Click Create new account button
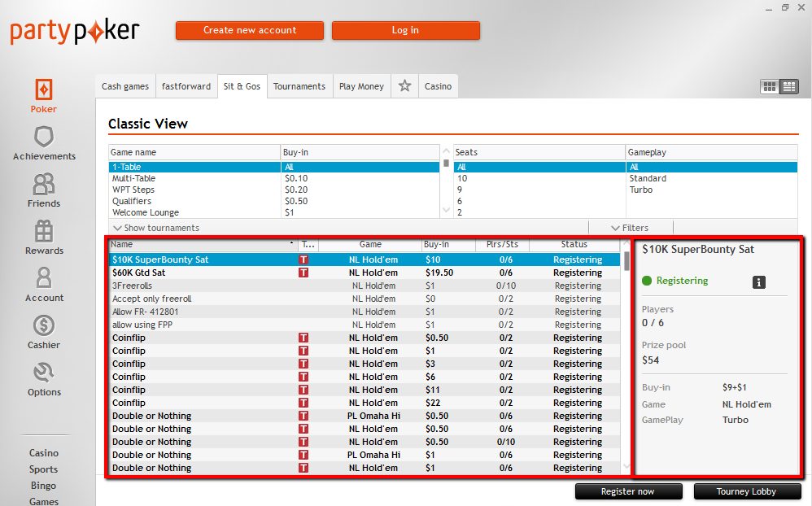This screenshot has height=506, width=812. 250,30
